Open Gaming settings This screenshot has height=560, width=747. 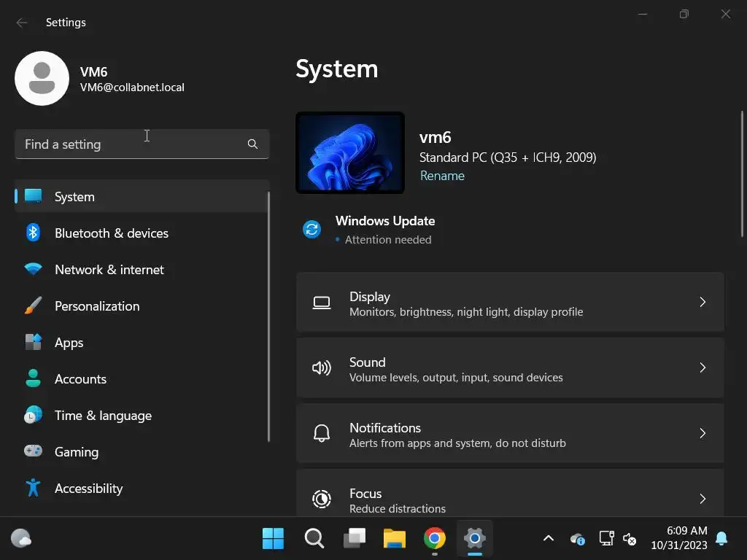(142, 451)
